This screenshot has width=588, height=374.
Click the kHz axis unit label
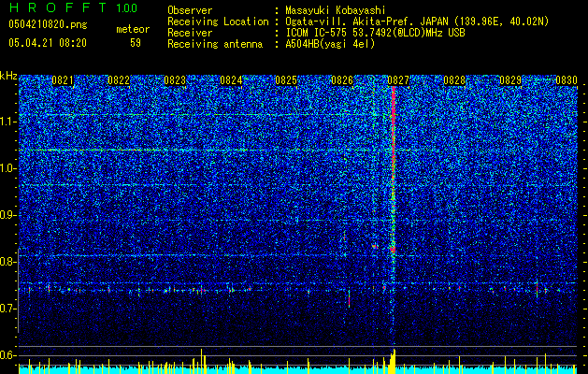coord(8,76)
